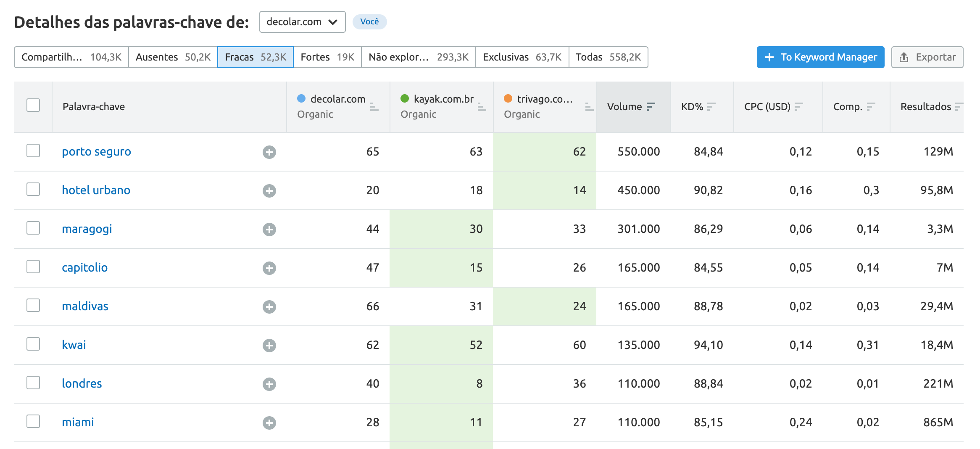Add miami keyword via plus icon
Viewport: 980px width, 449px height.
click(269, 423)
